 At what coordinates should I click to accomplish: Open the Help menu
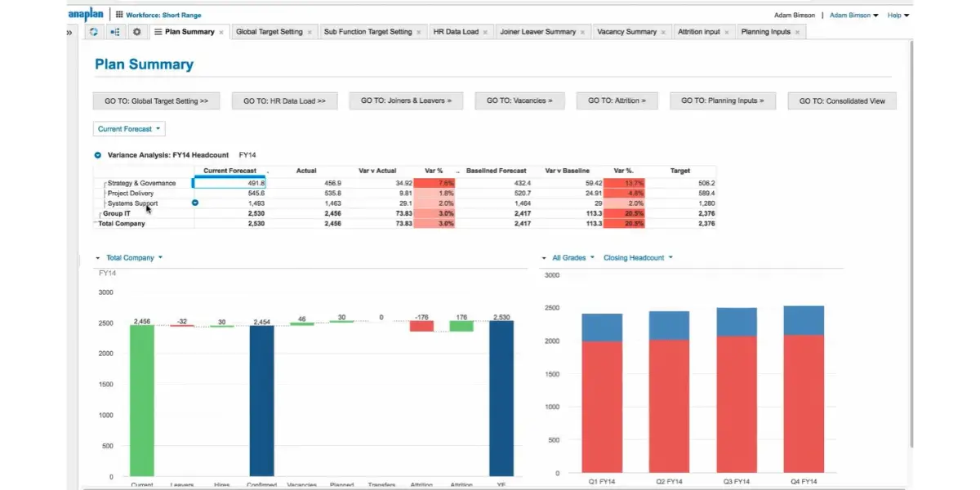tap(898, 15)
